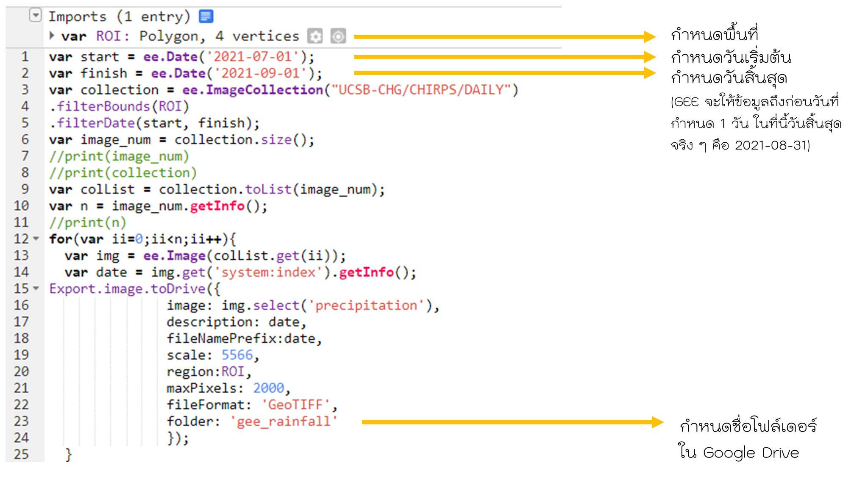Click the Imports (1 entry) header text
The height and width of the screenshot is (488, 868).
pyautogui.click(x=119, y=17)
